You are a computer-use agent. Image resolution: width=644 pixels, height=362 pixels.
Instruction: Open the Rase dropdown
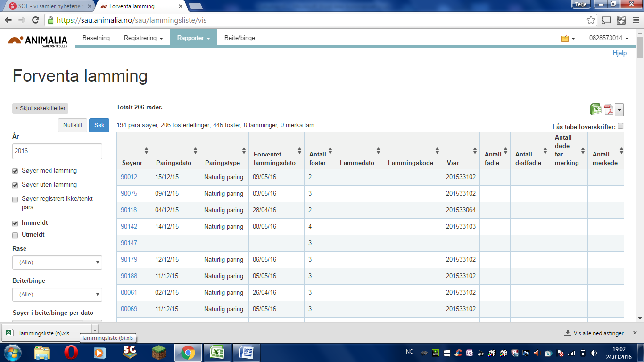point(57,262)
